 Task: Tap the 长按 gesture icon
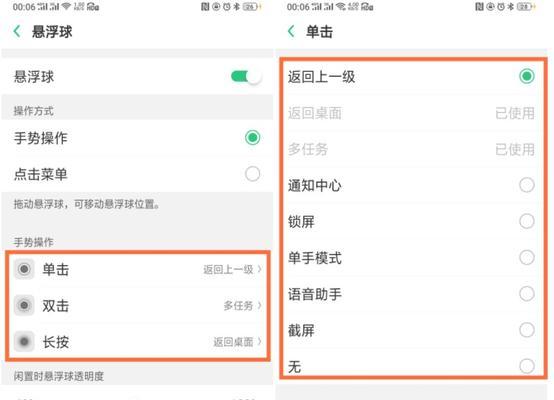click(24, 342)
